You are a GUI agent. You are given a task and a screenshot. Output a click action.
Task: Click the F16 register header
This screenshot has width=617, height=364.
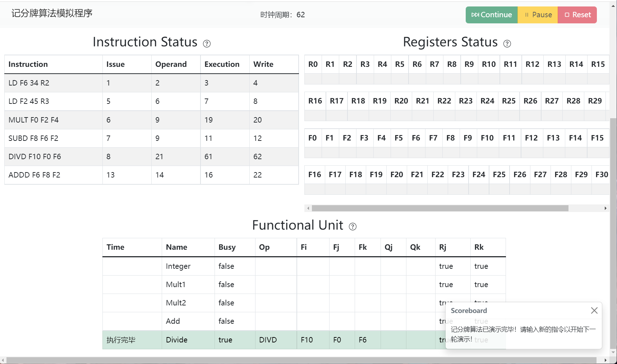click(x=314, y=175)
